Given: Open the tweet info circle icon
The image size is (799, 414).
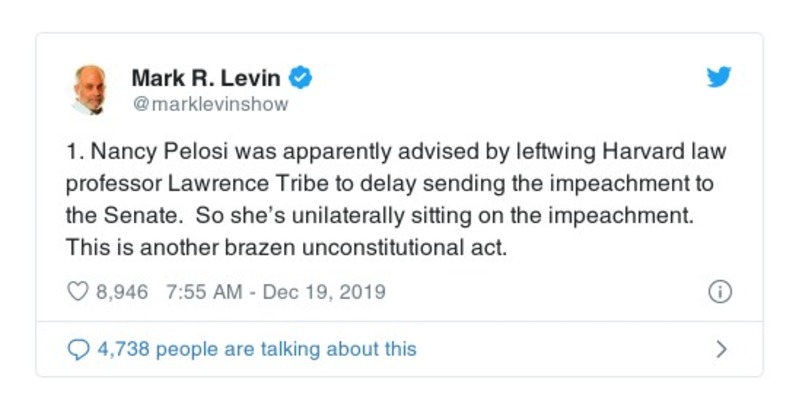Looking at the screenshot, I should pyautogui.click(x=719, y=292).
